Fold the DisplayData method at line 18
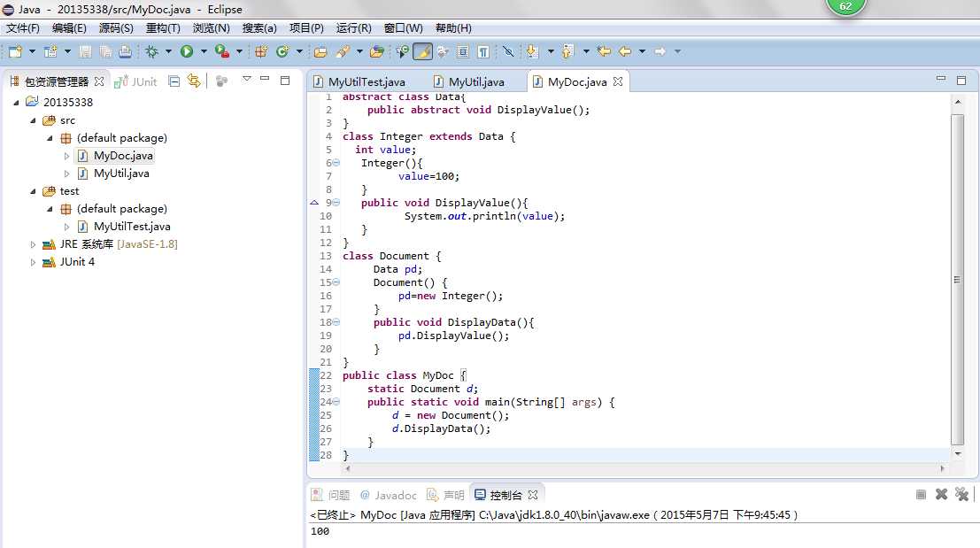The image size is (980, 548). point(336,322)
